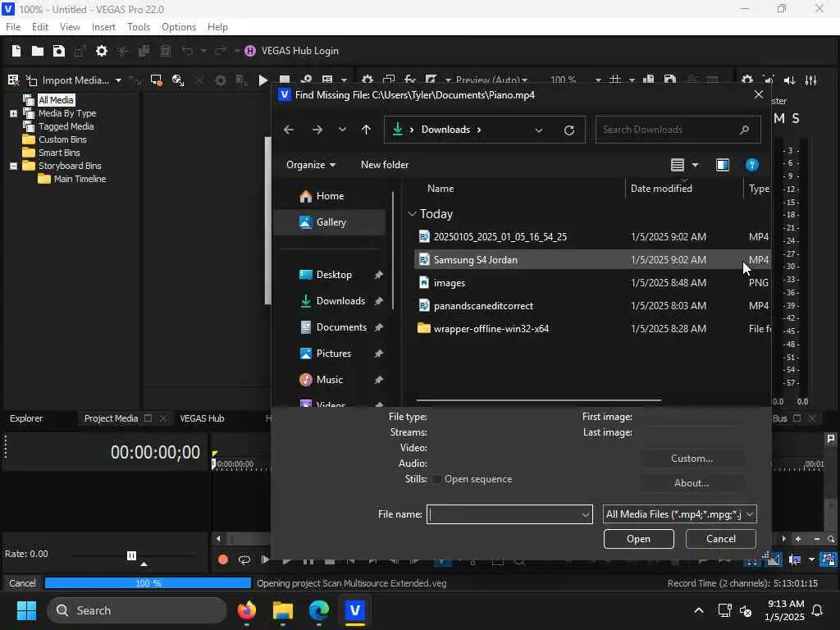Image resolution: width=840 pixels, height=630 pixels.
Task: Expand the address bar history dropdown
Action: 539,130
